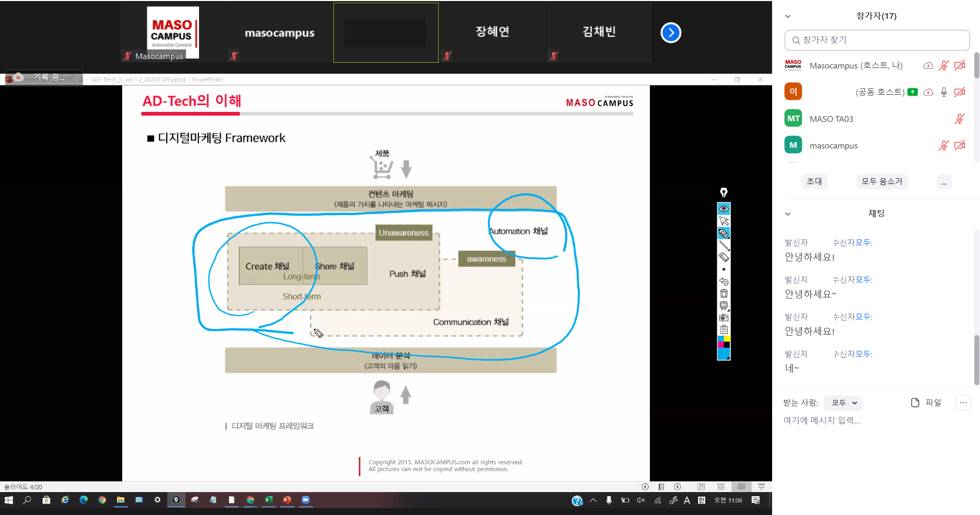Choose the line drawing tool
The width and height of the screenshot is (980, 515).
click(724, 245)
